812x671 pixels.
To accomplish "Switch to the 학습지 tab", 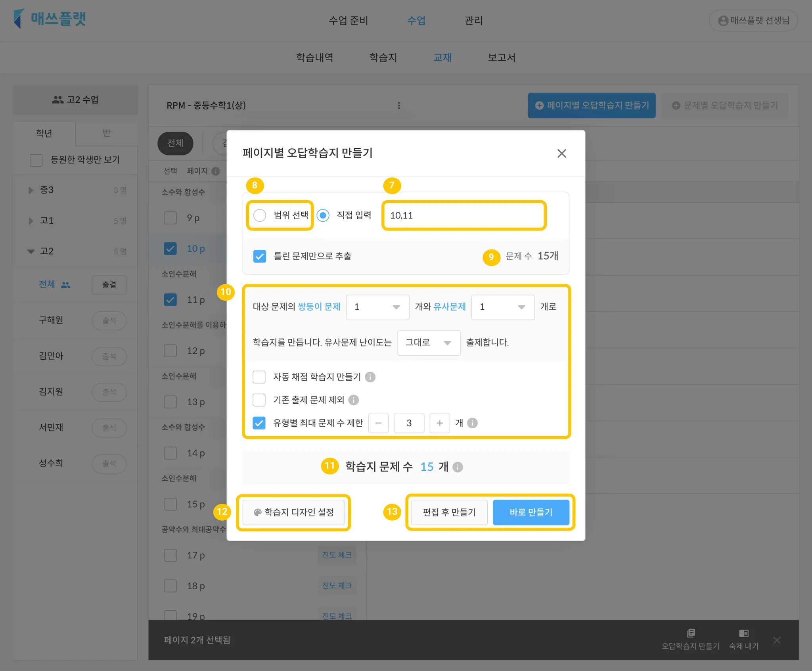I will 383,58.
